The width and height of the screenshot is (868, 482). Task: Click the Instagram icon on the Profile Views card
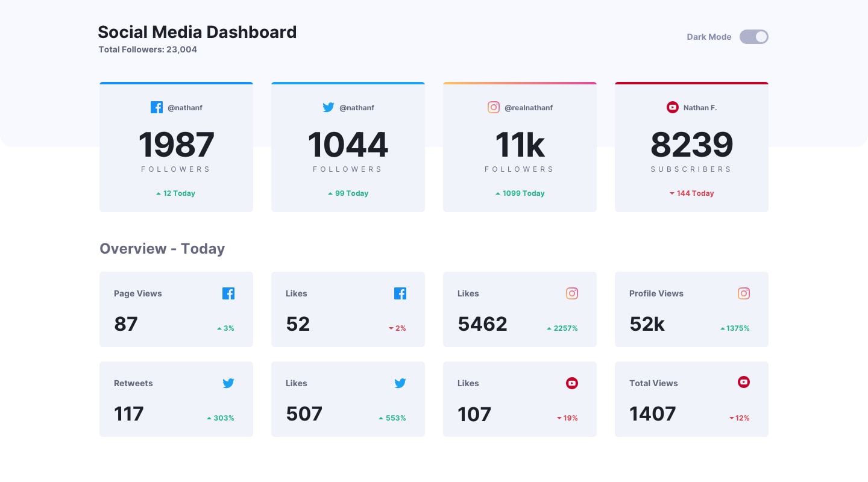tap(744, 293)
